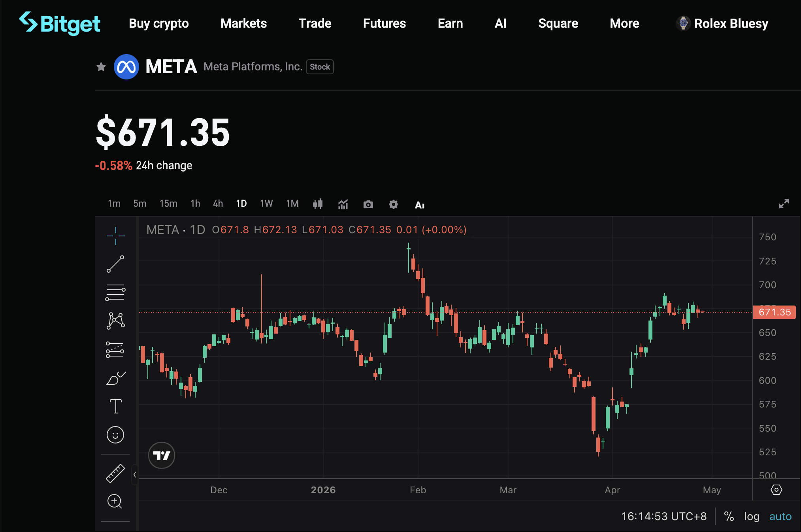This screenshot has height=532, width=801.
Task: Click the zoom in magnifier tool
Action: [115, 501]
